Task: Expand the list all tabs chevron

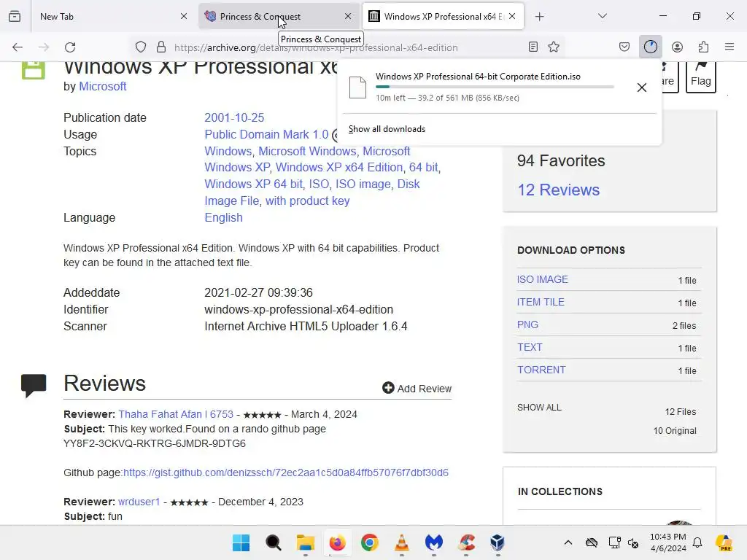Action: click(603, 16)
